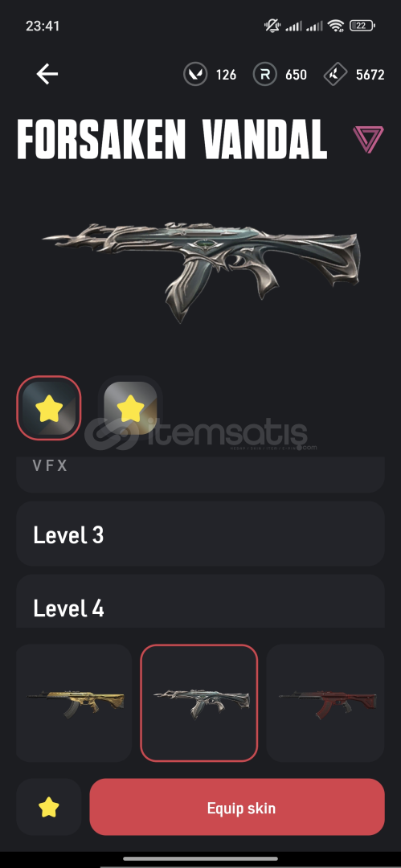Tap the large Forsaken Vandal weapon preview
Image resolution: width=401 pixels, height=868 pixels.
tap(200, 270)
